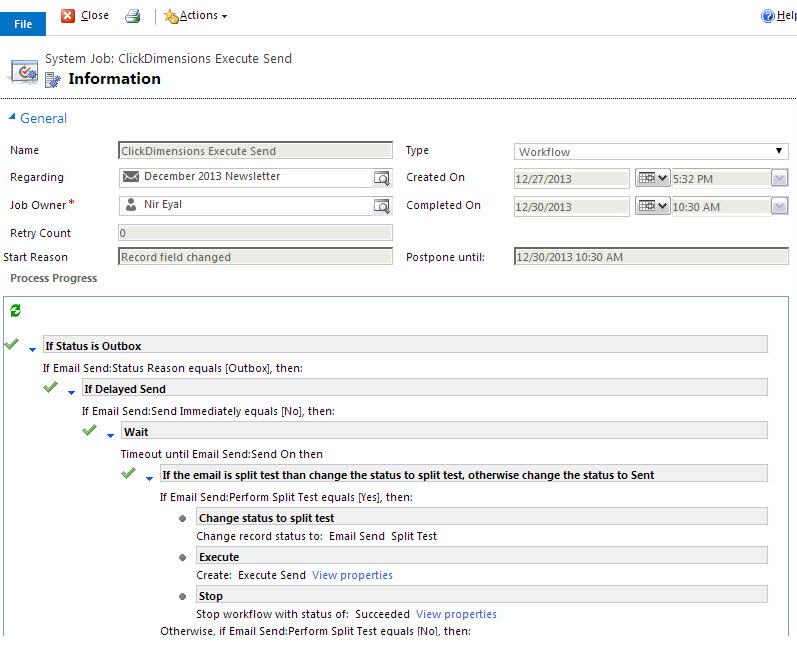Open Completed On calendar picker
Viewport: 797px width, 653px height.
(x=653, y=206)
